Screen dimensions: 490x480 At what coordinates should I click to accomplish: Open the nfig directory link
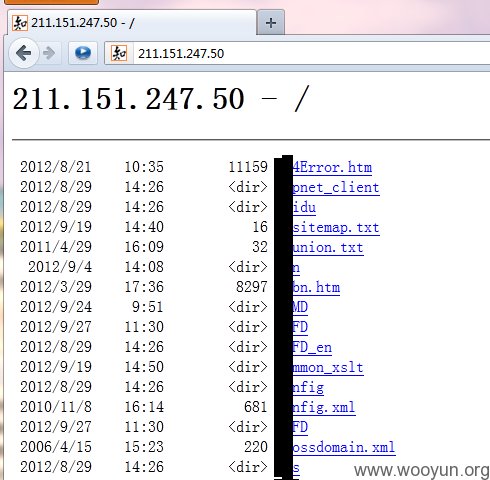(x=308, y=387)
